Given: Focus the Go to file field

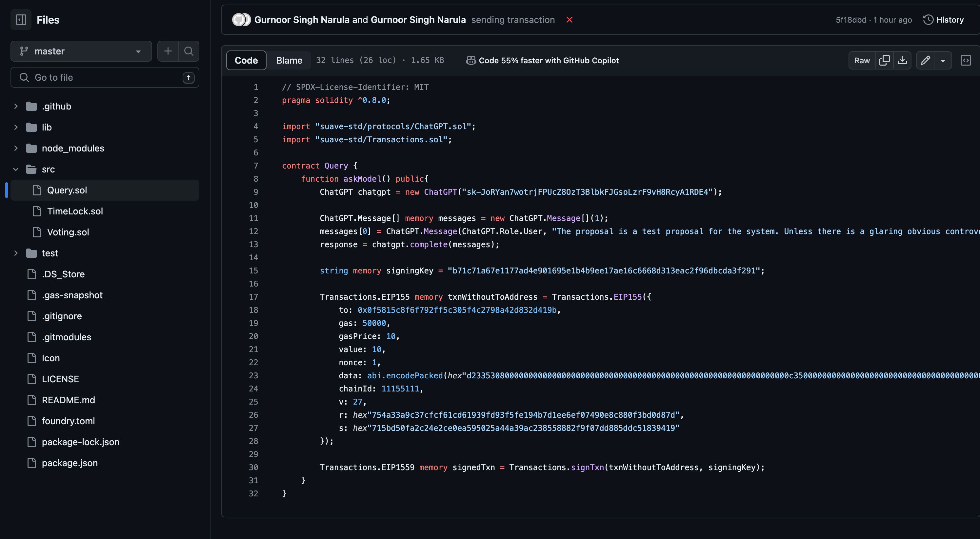Looking at the screenshot, I should pos(105,78).
